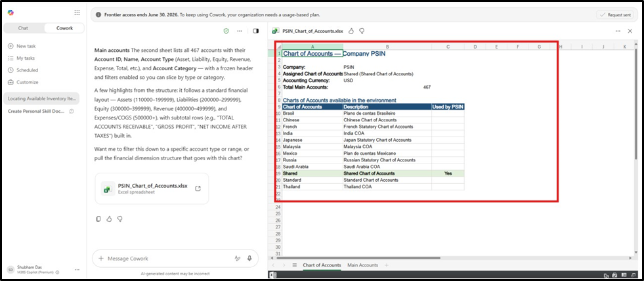Add a new sheet
This screenshot has height=281, width=644.
tap(386, 265)
